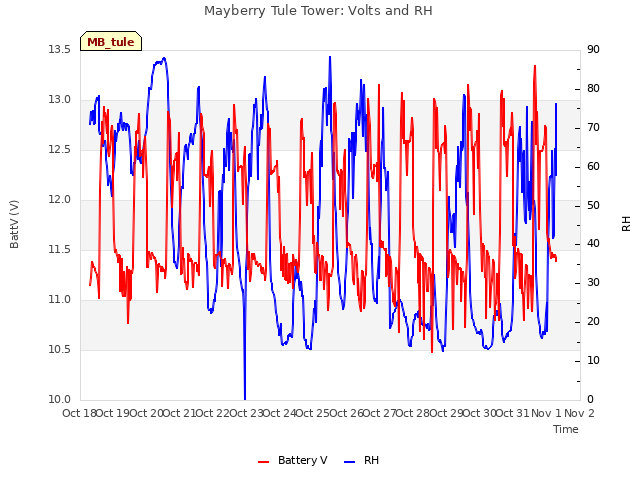The height and width of the screenshot is (480, 640).
Task: Click the 80 tick on RH axis
Action: coord(593,89)
